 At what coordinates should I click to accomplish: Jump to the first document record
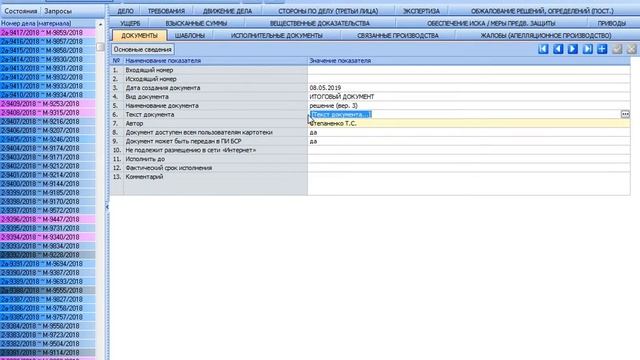click(x=543, y=49)
